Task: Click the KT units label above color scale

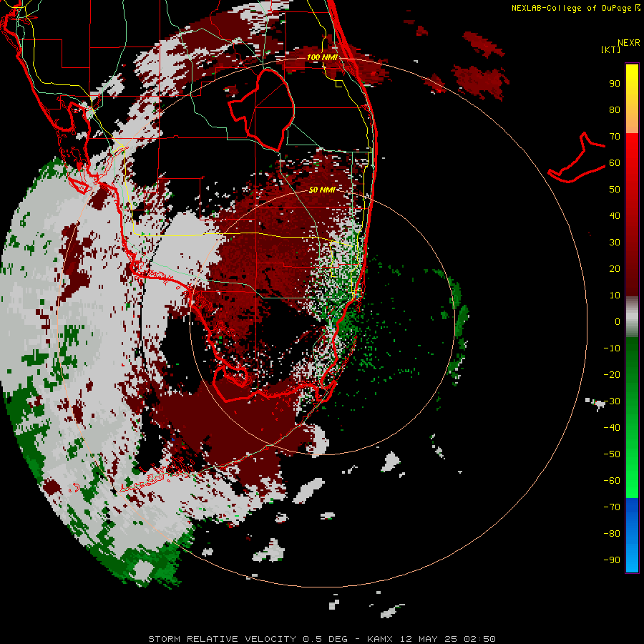Action: pyautogui.click(x=611, y=49)
